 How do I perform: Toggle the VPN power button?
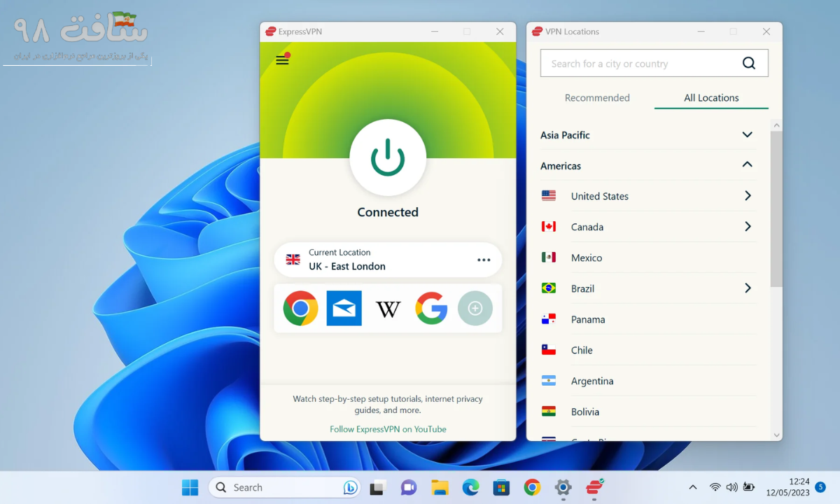[388, 157]
